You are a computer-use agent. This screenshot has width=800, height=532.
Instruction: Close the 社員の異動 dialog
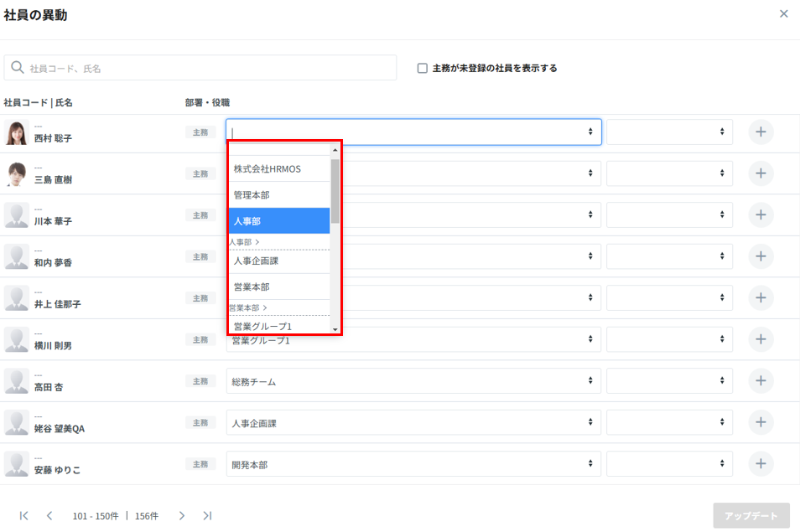coord(783,14)
